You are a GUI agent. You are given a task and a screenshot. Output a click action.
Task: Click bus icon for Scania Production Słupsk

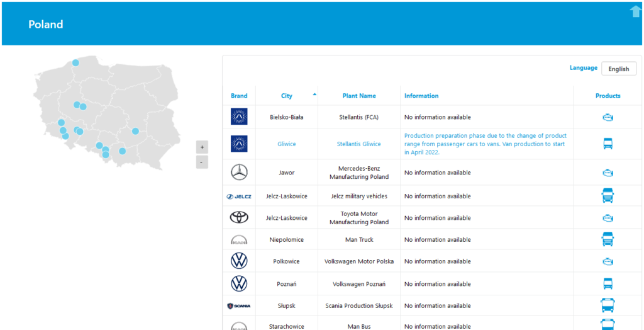(608, 305)
